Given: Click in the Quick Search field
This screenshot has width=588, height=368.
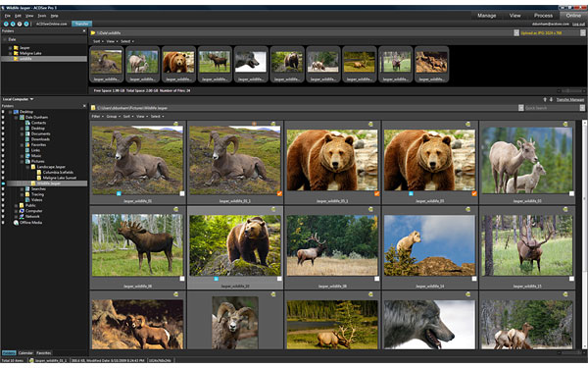Looking at the screenshot, I should point(552,108).
